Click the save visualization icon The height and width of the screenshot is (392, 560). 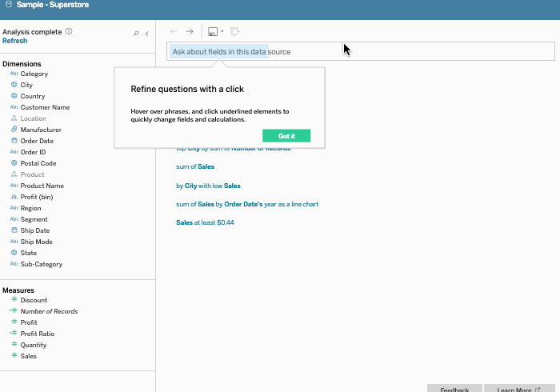(213, 32)
